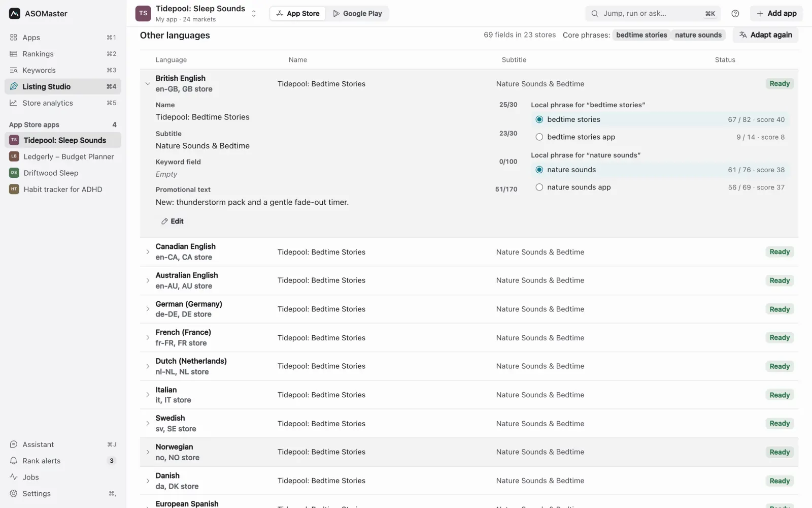Screen dimensions: 812x508
Task: Click the Adapt again button
Action: click(x=765, y=35)
